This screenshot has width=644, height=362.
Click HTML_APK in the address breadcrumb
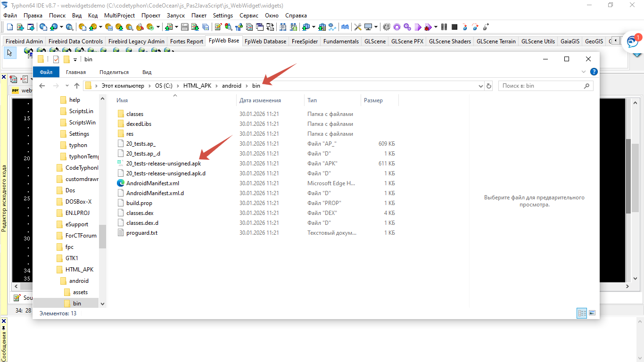pos(198,86)
